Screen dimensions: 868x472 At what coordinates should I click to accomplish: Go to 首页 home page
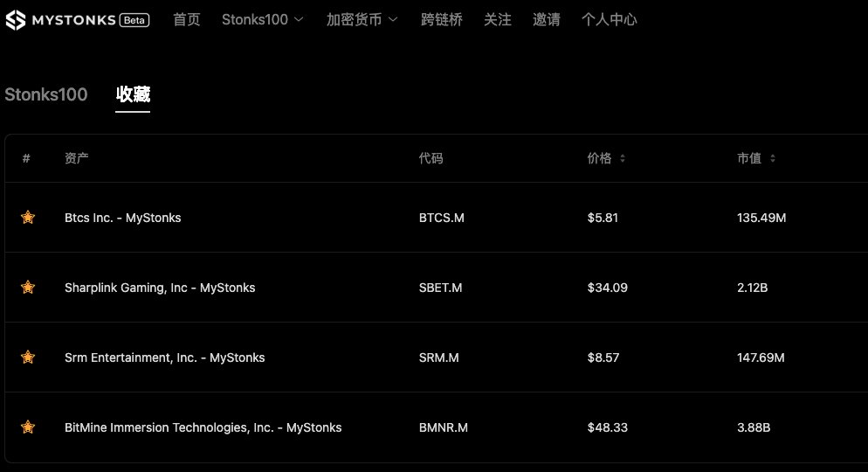click(187, 19)
